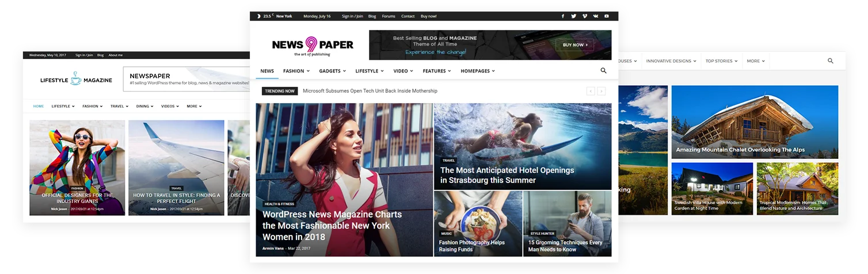Image resolution: width=868 pixels, height=274 pixels.
Task: Click the MUSIC category tag
Action: (447, 234)
